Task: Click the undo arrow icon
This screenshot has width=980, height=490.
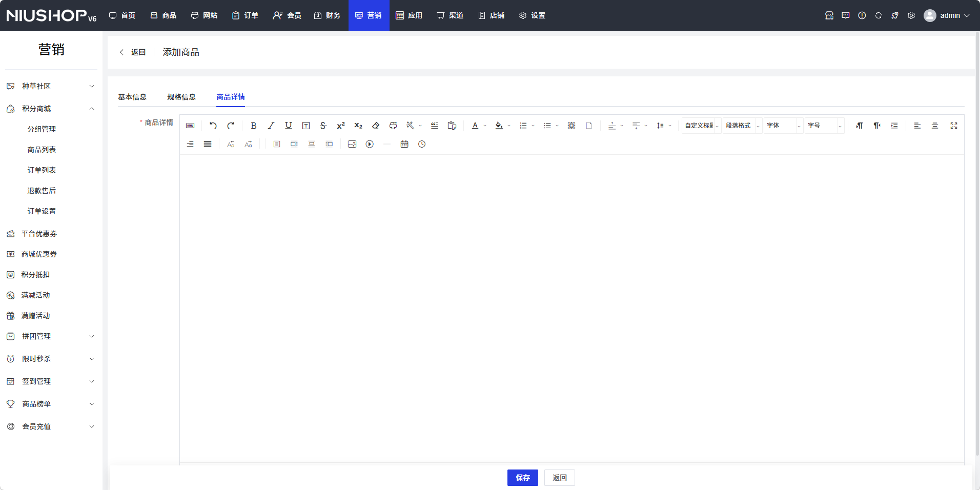Action: (x=213, y=126)
